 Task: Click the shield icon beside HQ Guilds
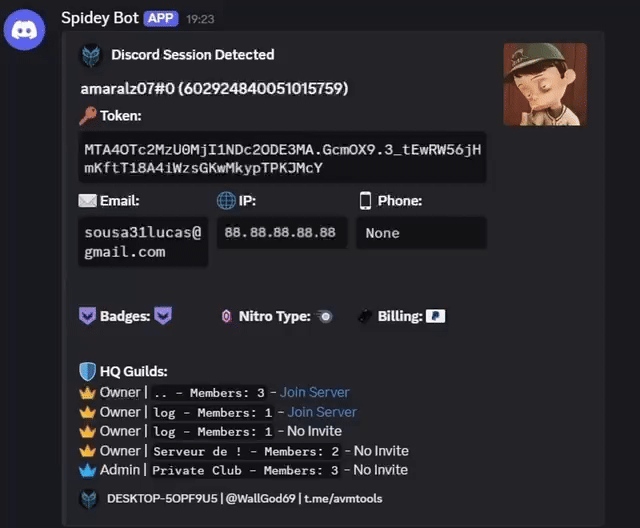point(88,371)
